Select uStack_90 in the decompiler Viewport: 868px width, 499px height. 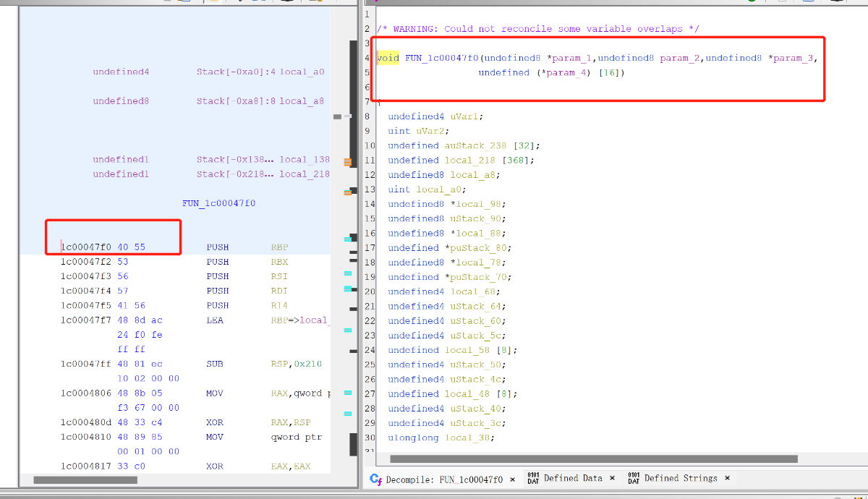478,218
